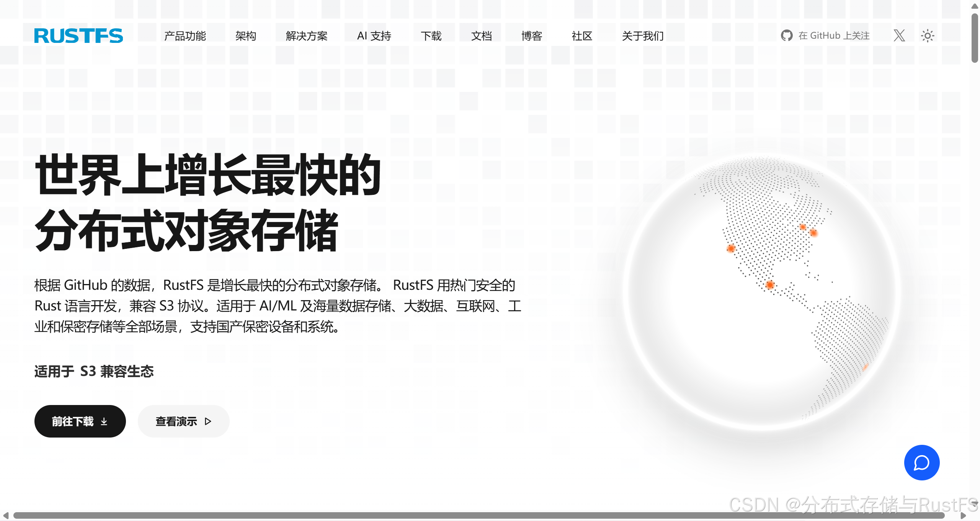Open the blue chat bubble widget
The image size is (980, 521).
coord(921,462)
